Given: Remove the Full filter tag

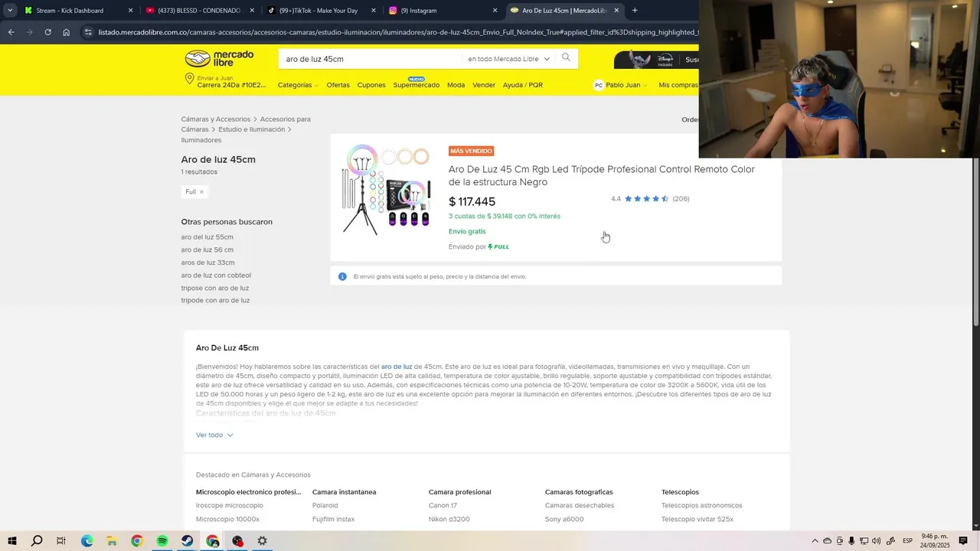Looking at the screenshot, I should [x=201, y=192].
